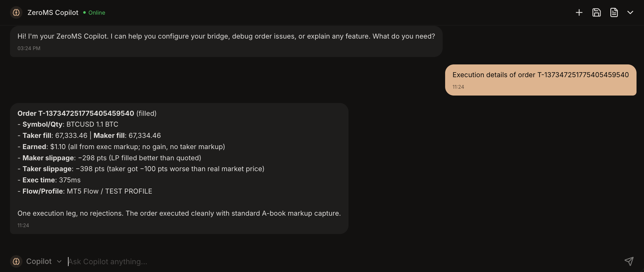The height and width of the screenshot is (272, 644).
Task: Click the 03:24 PM timestamp
Action: (29, 48)
